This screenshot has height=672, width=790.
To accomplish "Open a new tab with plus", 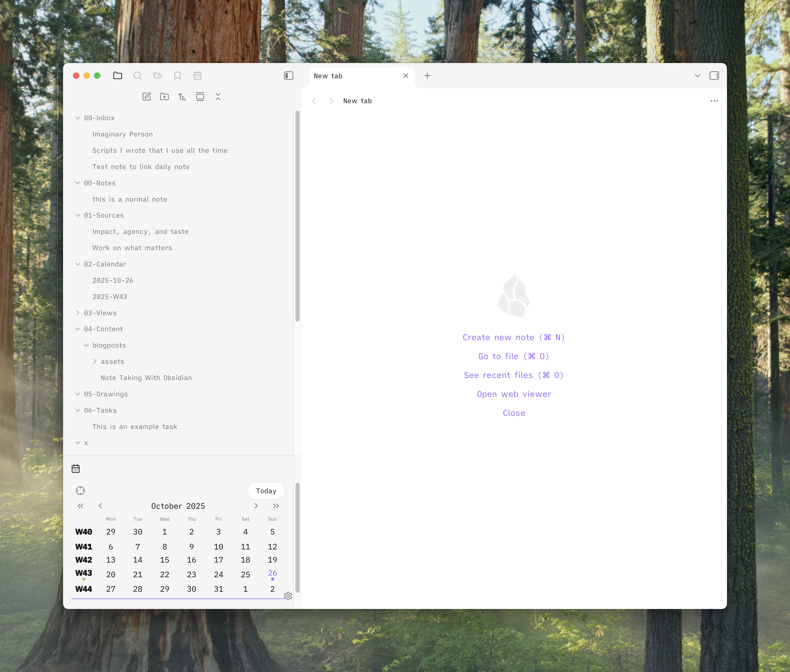I will (427, 76).
